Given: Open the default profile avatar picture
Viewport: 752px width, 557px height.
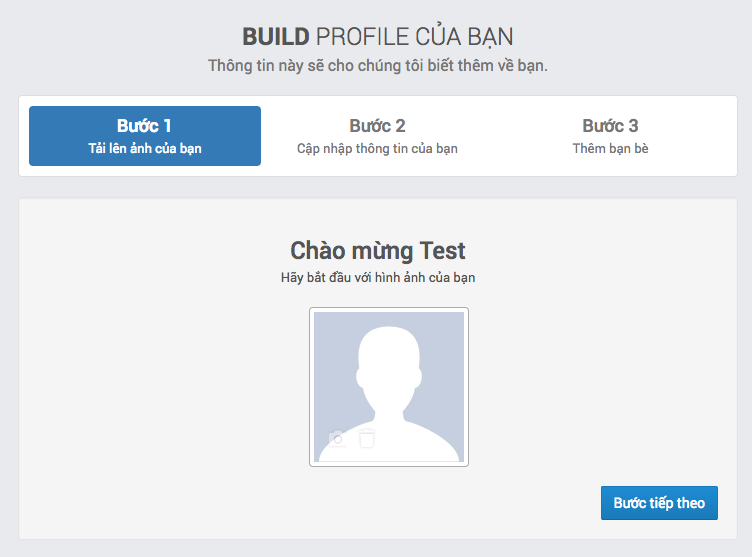Looking at the screenshot, I should [389, 387].
